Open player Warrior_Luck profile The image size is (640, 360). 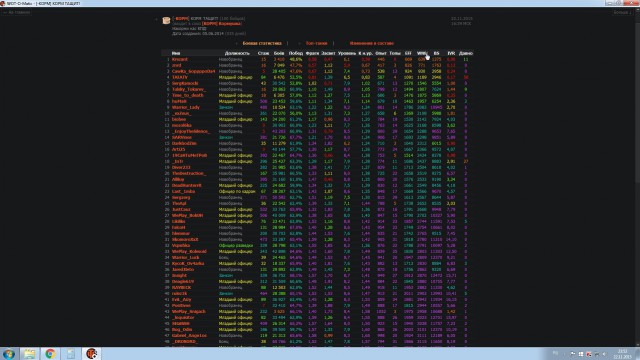point(186,258)
